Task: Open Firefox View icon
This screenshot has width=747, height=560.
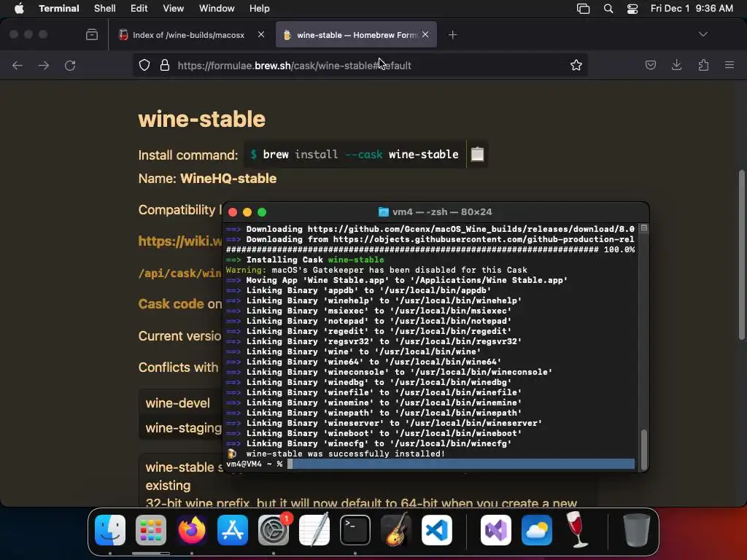Action: (x=92, y=34)
